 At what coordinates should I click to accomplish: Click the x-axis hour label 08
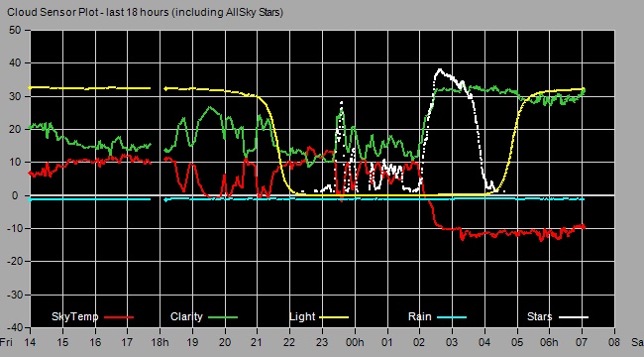pyautogui.click(x=614, y=342)
